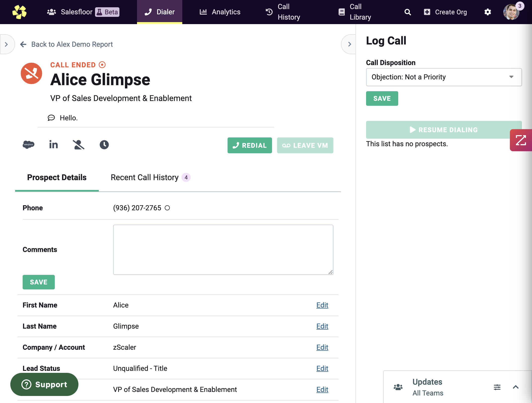Switch to the Recent Call History tab
Screen dimensions: 532x403
[x=150, y=177]
